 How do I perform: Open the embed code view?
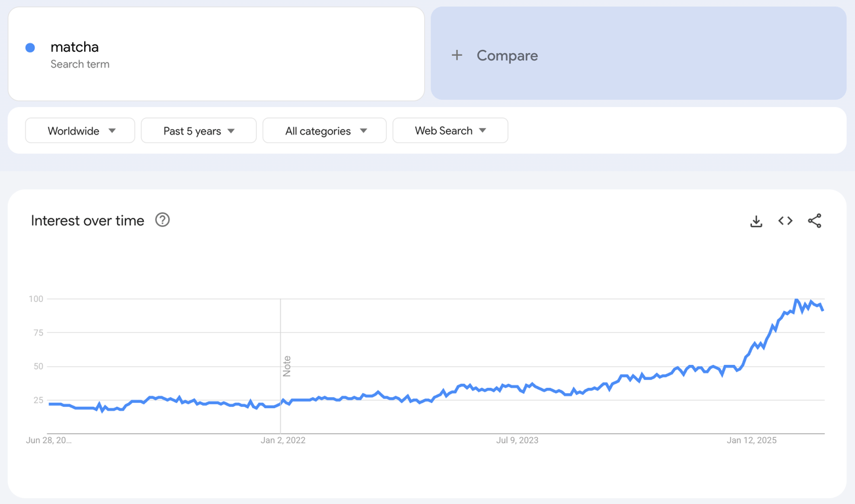click(785, 221)
